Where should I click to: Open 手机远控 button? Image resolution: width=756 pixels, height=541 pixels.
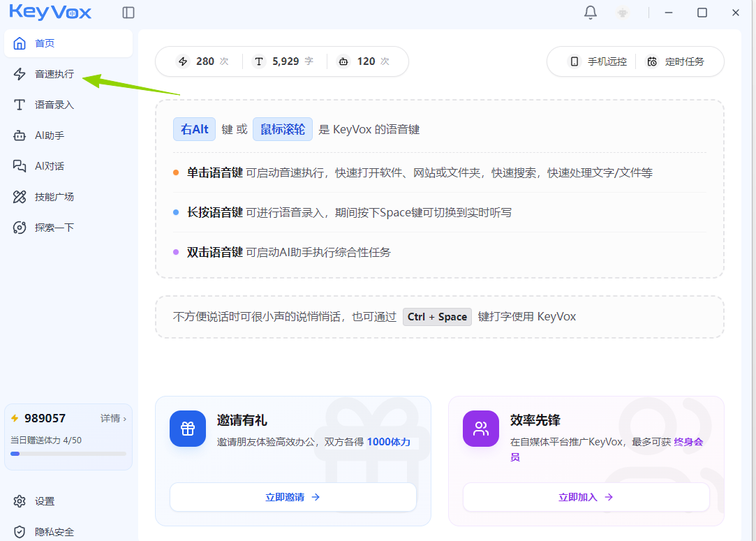click(x=598, y=61)
